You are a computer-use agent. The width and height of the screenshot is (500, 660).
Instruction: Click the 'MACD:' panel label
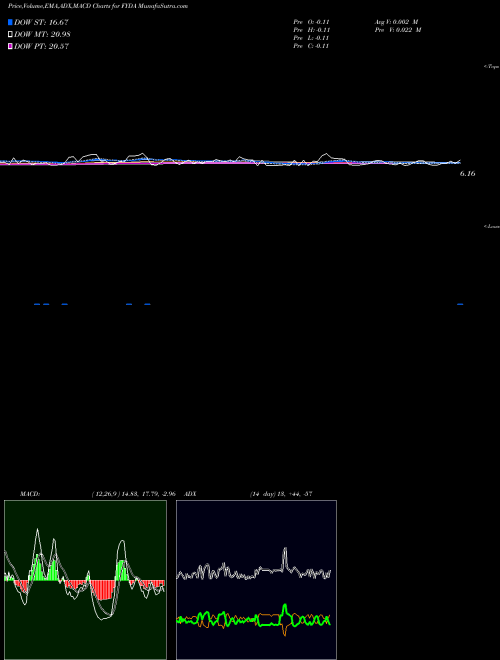[30, 494]
